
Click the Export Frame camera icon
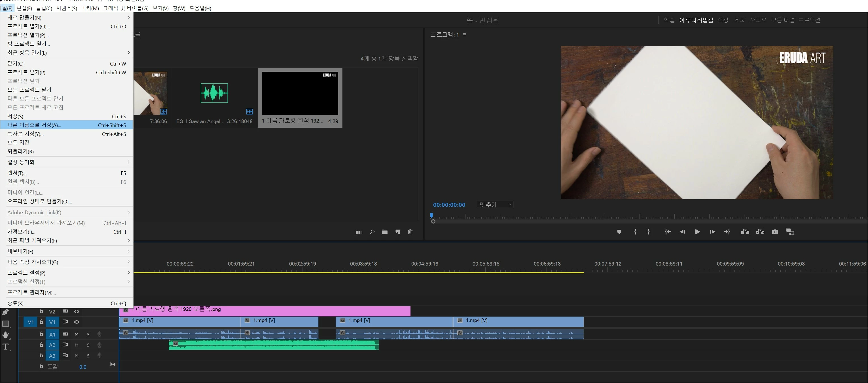click(775, 232)
